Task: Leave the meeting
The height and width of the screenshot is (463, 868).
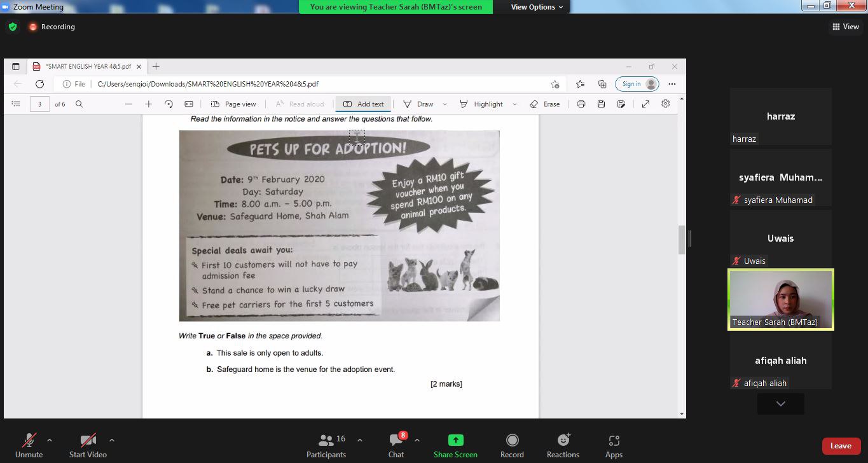Action: [841, 446]
